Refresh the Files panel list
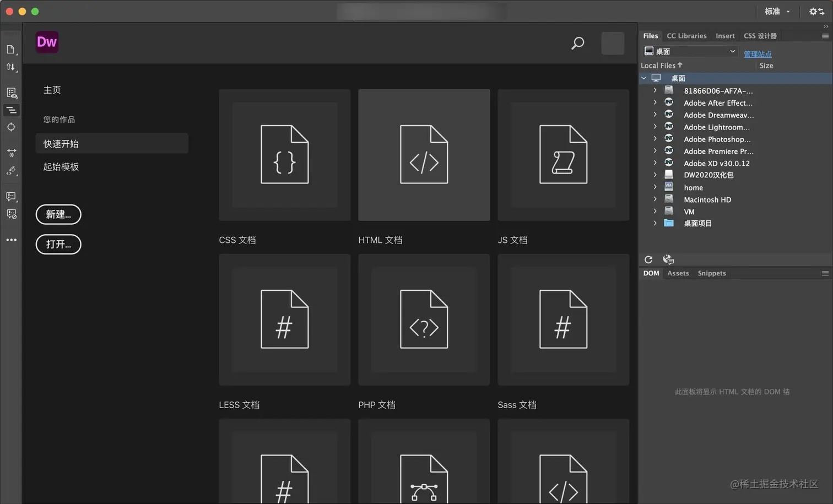833x504 pixels. pyautogui.click(x=648, y=259)
